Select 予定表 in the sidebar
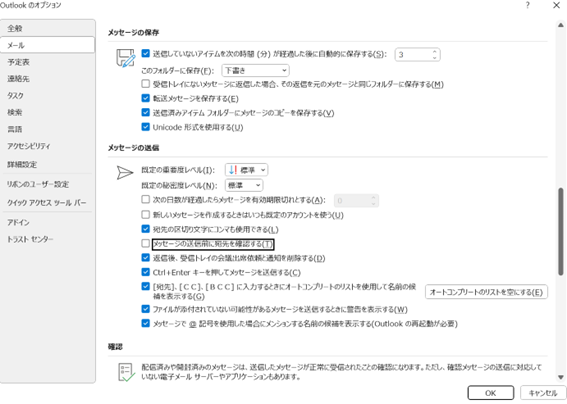This screenshot has height=404, width=567. (x=19, y=62)
